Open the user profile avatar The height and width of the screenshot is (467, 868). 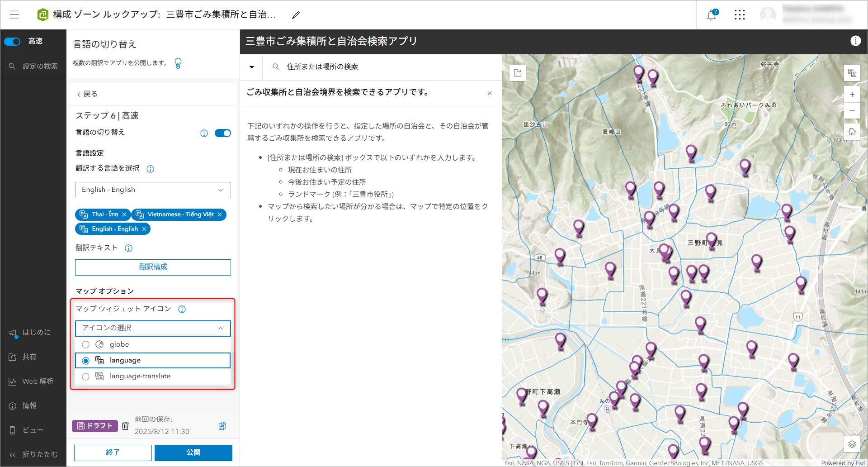tap(768, 15)
